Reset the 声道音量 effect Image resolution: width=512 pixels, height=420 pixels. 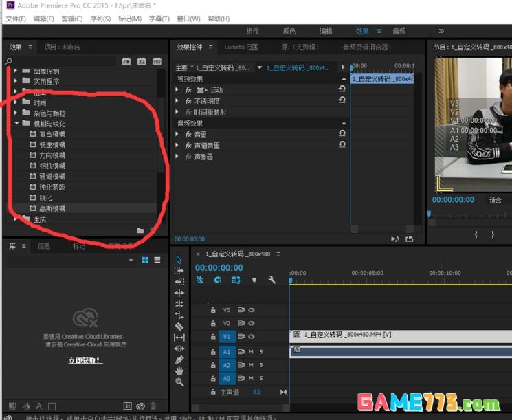coord(342,144)
